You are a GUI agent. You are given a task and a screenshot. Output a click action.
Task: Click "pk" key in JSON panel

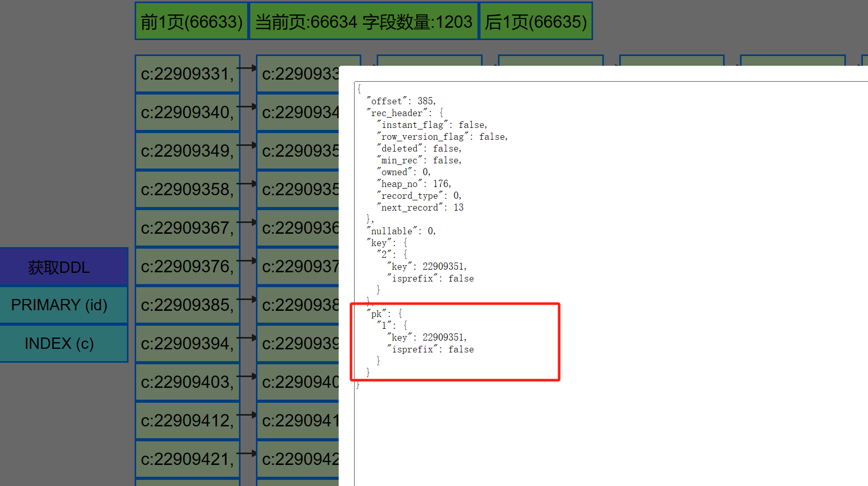tap(376, 314)
